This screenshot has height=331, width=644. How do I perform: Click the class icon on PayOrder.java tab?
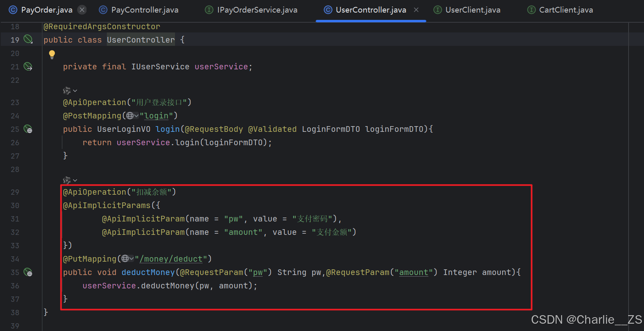tap(13, 10)
